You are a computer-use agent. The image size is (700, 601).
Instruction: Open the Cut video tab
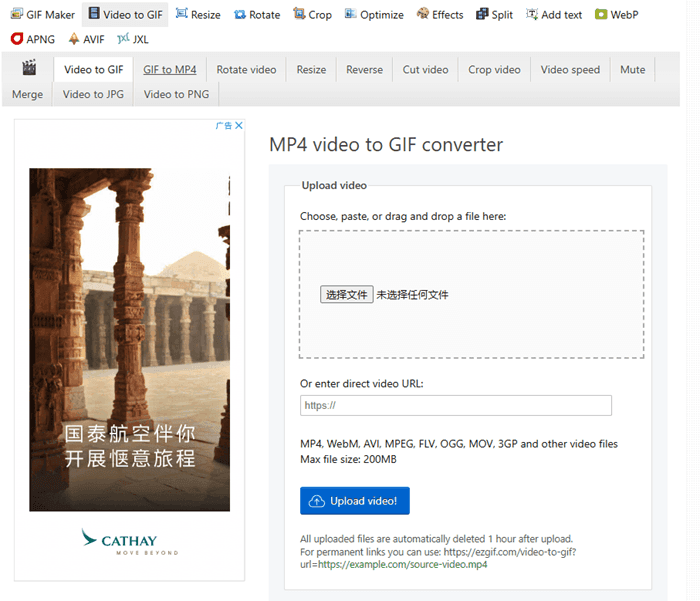tap(425, 70)
